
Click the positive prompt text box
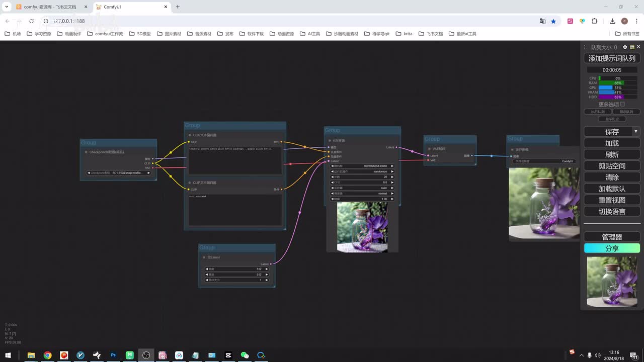coord(235,160)
